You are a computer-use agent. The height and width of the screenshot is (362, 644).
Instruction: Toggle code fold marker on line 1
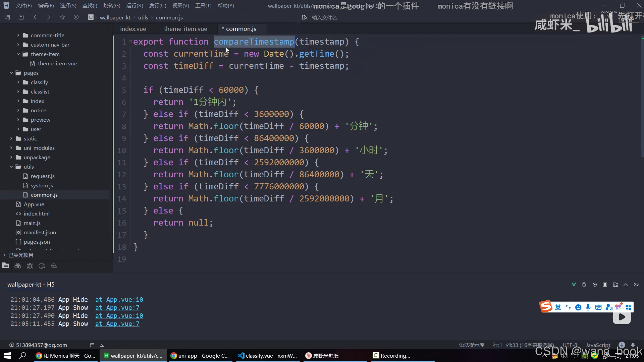tap(130, 42)
